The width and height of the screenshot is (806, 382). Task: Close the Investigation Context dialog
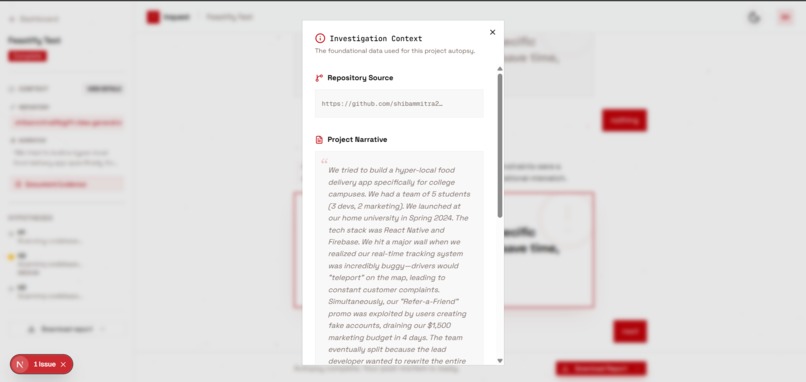pyautogui.click(x=492, y=32)
